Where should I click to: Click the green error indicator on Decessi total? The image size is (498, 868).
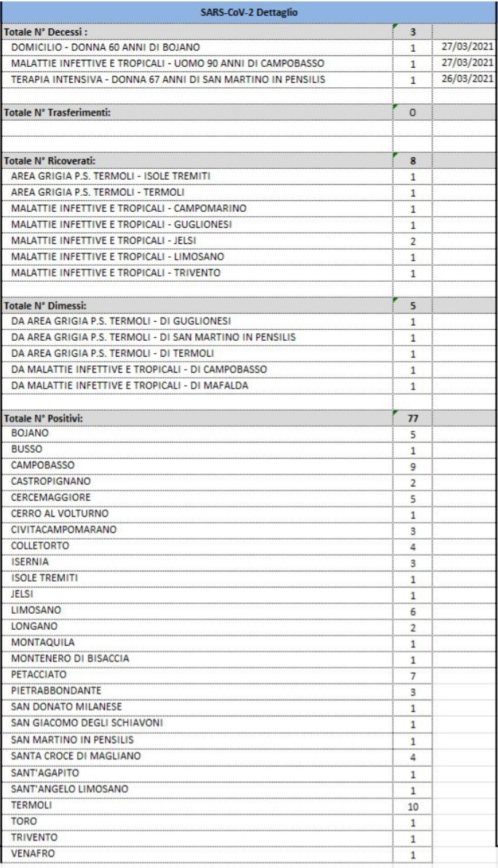(395, 26)
